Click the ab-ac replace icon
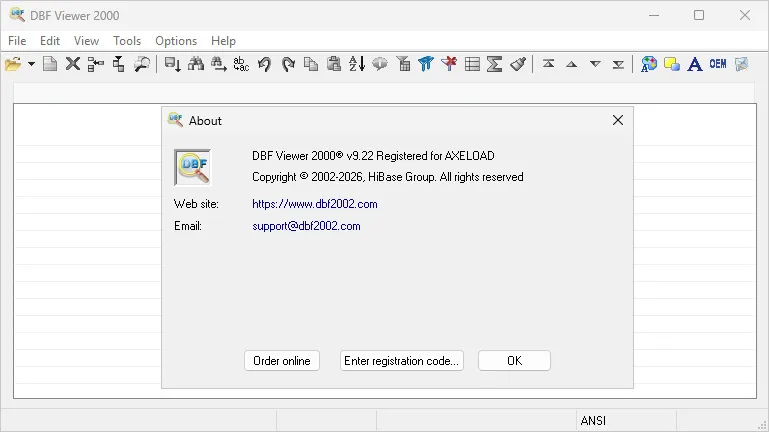 point(241,64)
